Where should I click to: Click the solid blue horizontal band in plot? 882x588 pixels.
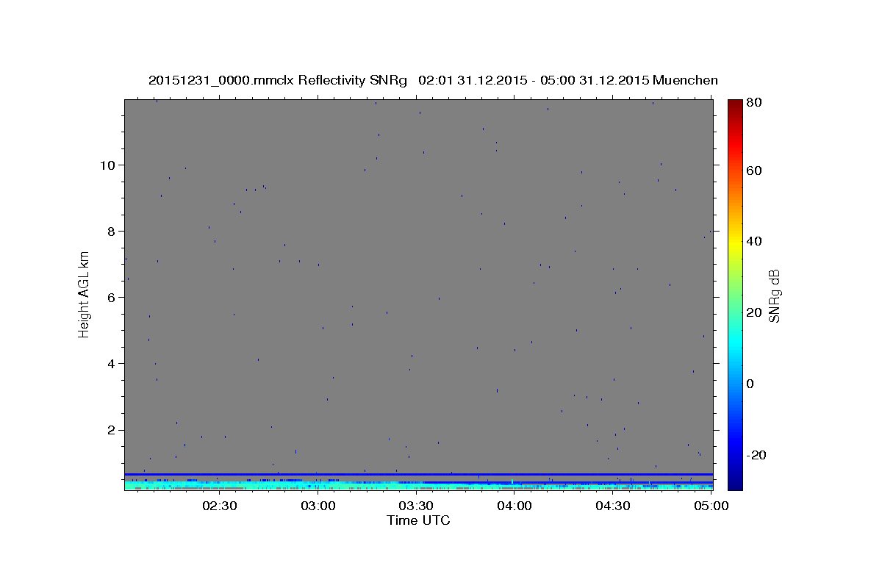[x=418, y=475]
